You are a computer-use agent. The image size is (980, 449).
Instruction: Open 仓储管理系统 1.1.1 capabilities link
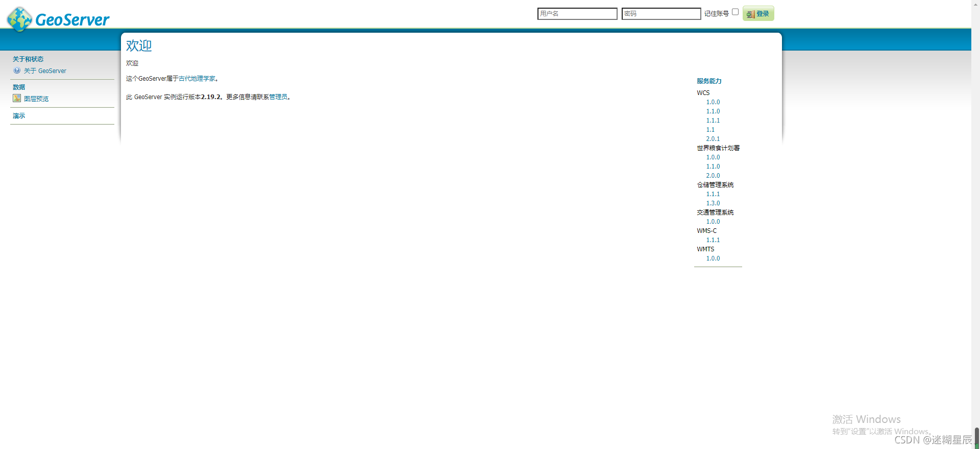coord(713,194)
